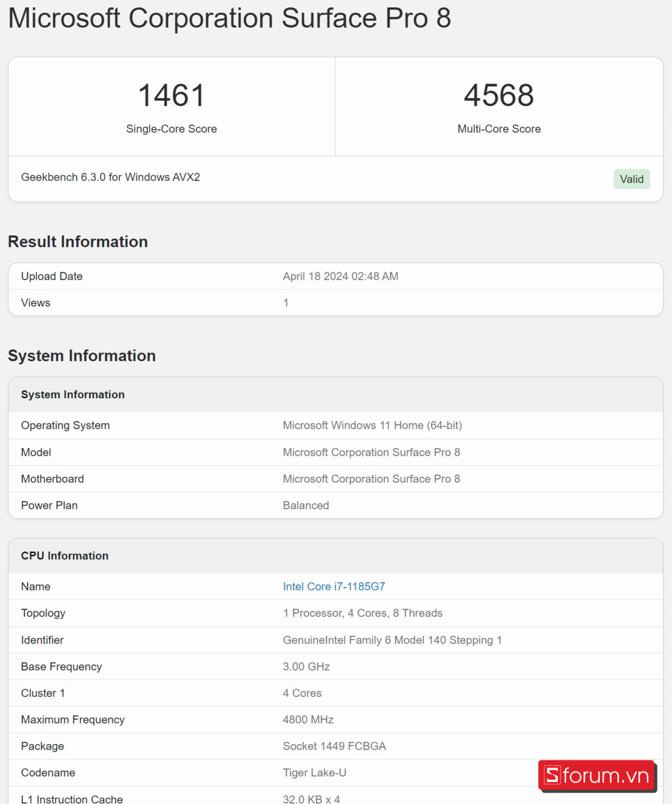This screenshot has width=672, height=804.
Task: Click the 4568 multi-core score number
Action: click(498, 95)
